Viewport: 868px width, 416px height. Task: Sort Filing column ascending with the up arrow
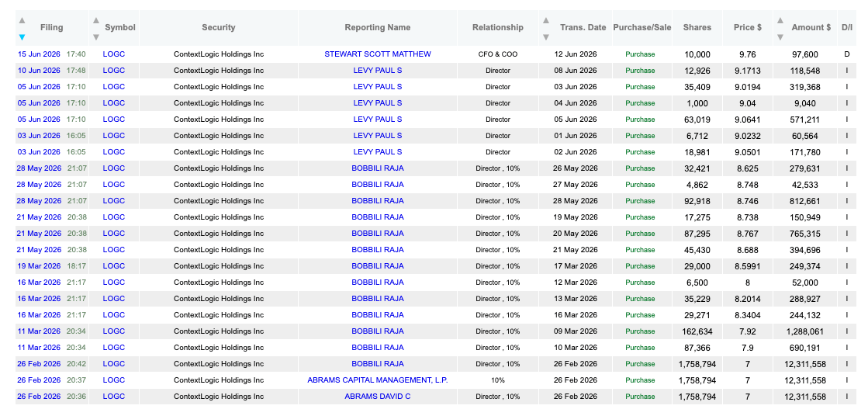point(22,20)
